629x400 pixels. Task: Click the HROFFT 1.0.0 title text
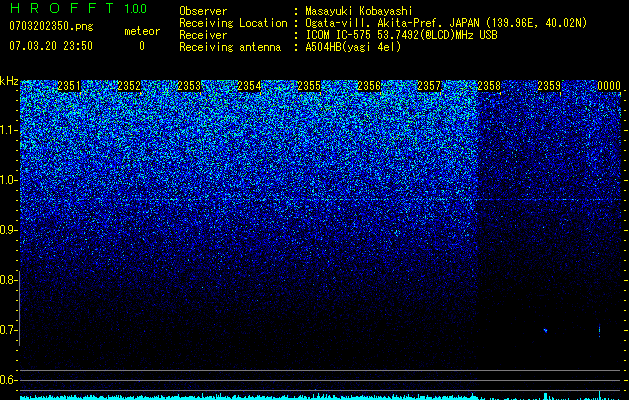click(79, 8)
